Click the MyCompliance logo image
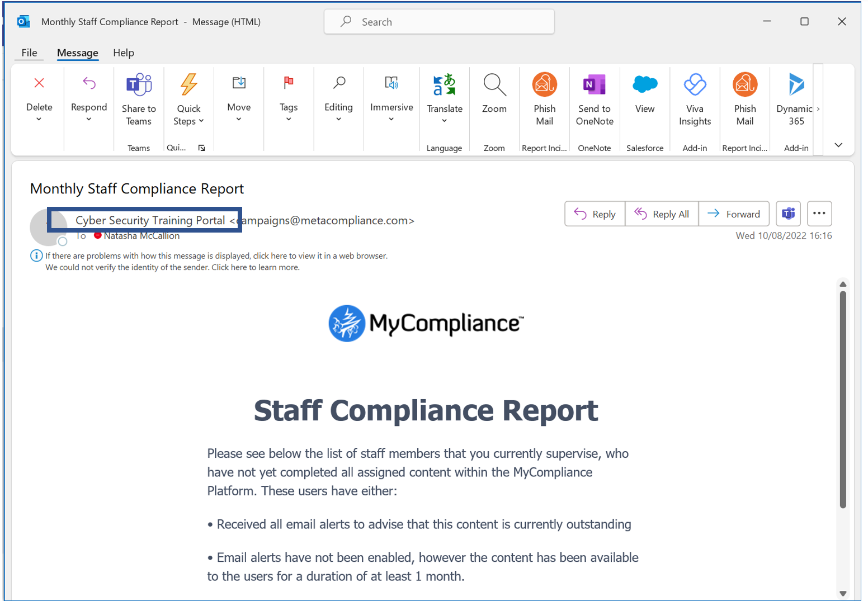Screen dimensions: 868x606 click(x=426, y=323)
